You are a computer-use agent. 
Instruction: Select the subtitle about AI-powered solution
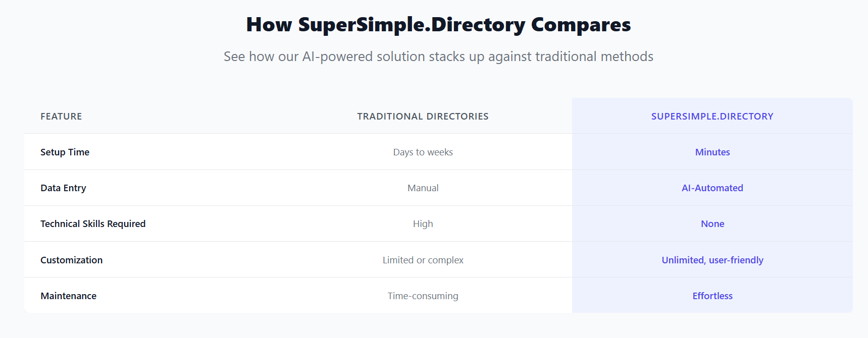pos(438,57)
